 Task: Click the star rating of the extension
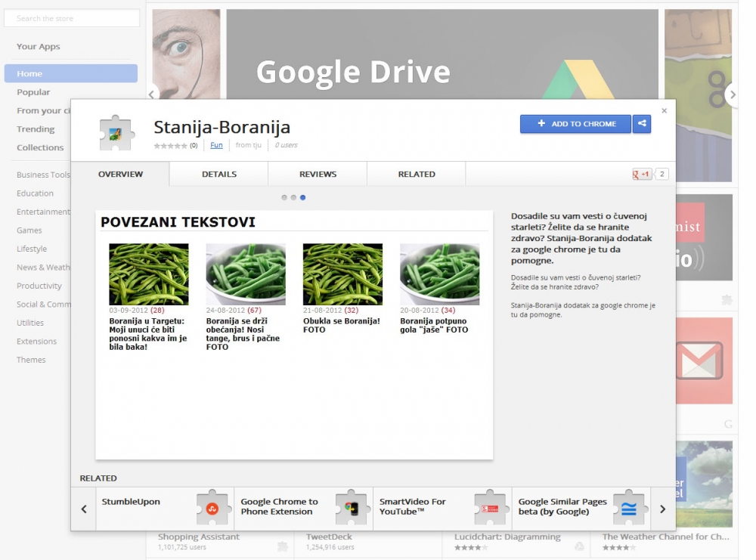point(170,145)
